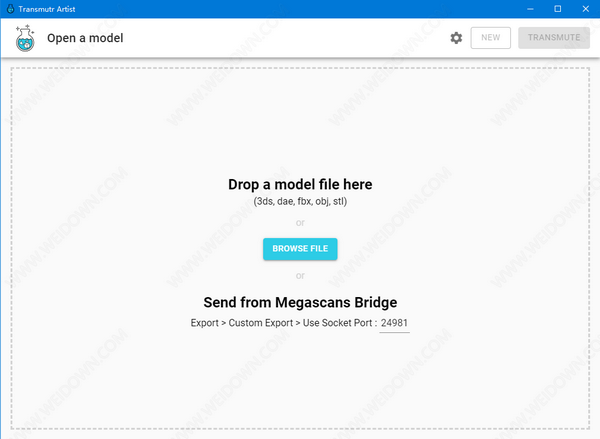The image size is (600, 439).
Task: Maximize the Transmutr Artist window
Action: pos(557,8)
